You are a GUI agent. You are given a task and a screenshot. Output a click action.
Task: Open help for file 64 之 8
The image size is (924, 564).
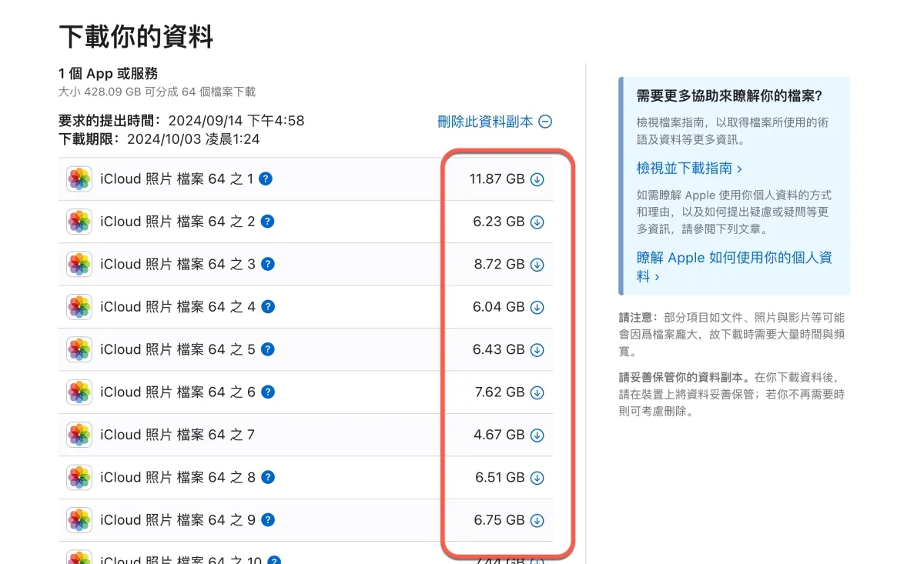pyautogui.click(x=268, y=477)
